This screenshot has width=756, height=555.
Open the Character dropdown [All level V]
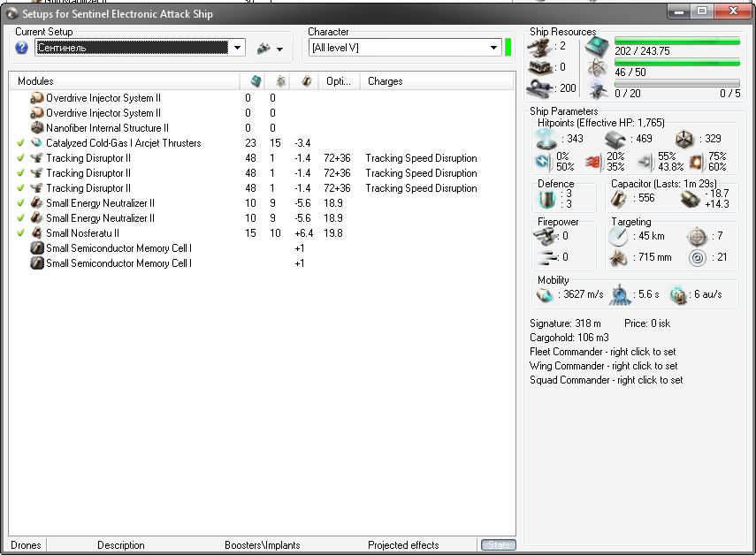[493, 48]
